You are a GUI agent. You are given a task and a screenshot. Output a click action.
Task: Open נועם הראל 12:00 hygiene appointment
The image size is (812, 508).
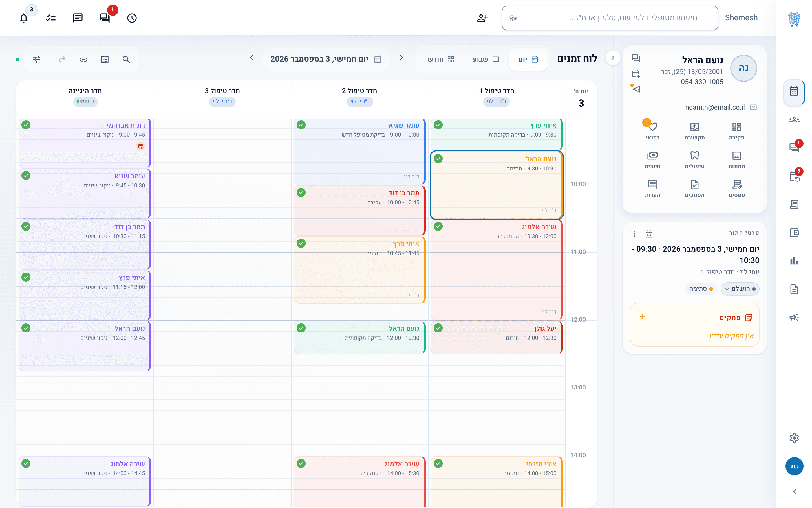85,346
